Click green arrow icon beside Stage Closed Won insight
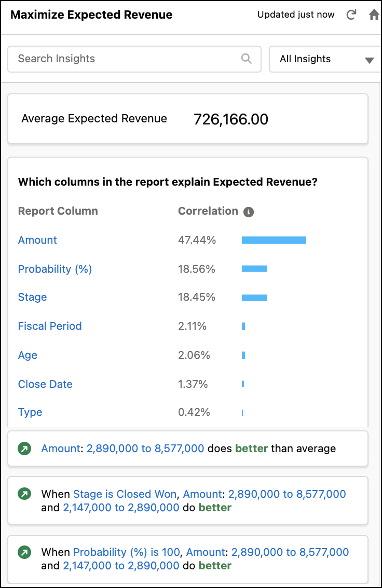Screen dimensions: 382x588 tap(25, 494)
